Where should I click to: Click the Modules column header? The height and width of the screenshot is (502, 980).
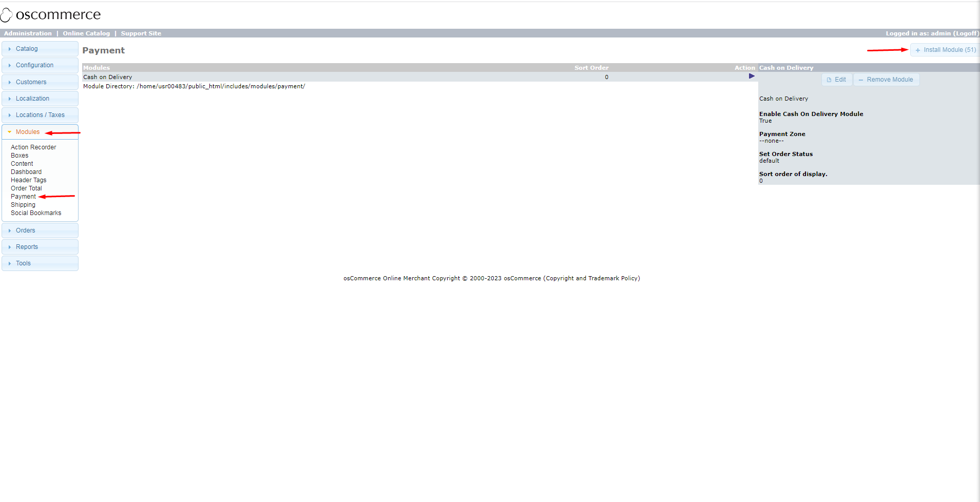point(97,68)
